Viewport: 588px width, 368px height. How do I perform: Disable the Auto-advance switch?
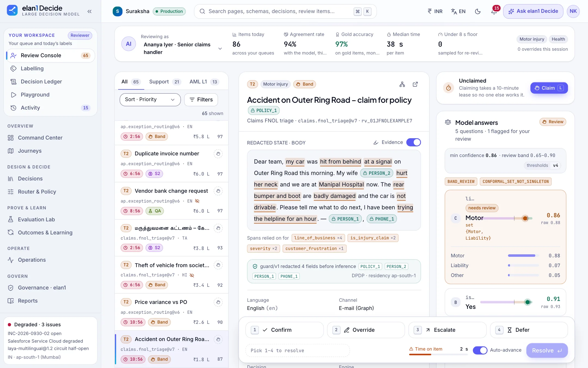click(x=480, y=350)
